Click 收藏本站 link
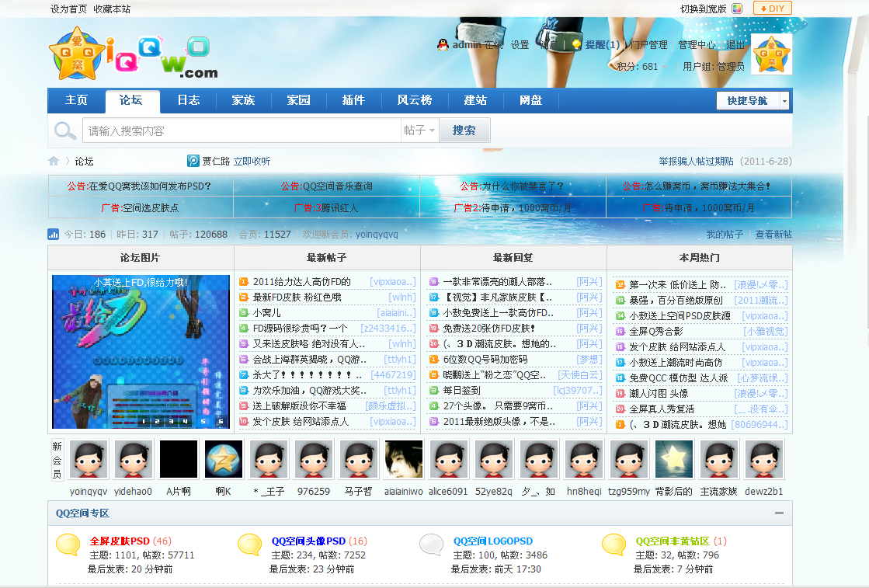 112,9
